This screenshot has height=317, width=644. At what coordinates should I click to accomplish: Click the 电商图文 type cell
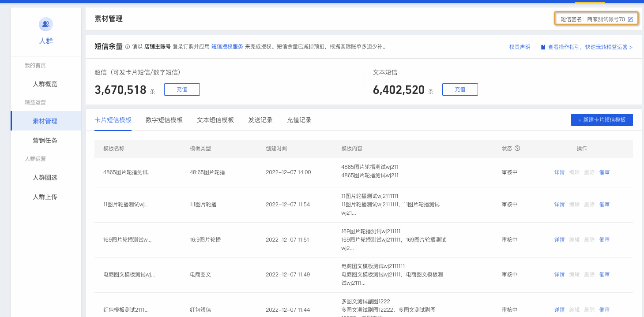[200, 275]
